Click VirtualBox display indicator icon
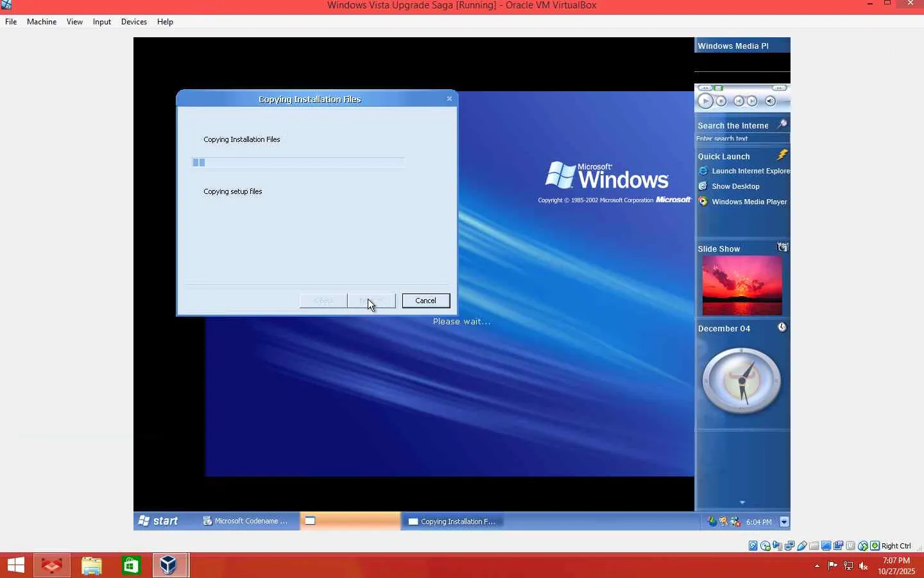This screenshot has width=924, height=578. click(826, 546)
